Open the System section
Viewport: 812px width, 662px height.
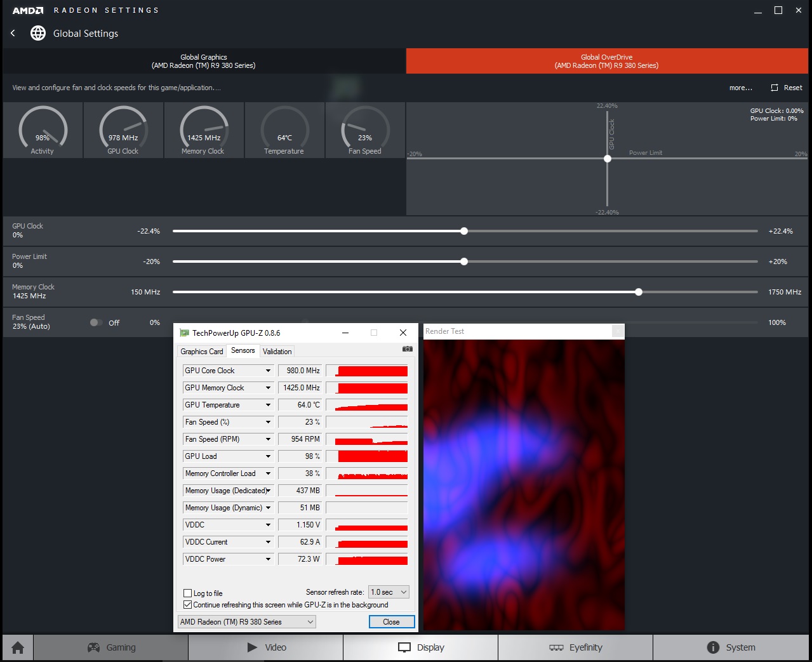pos(731,647)
